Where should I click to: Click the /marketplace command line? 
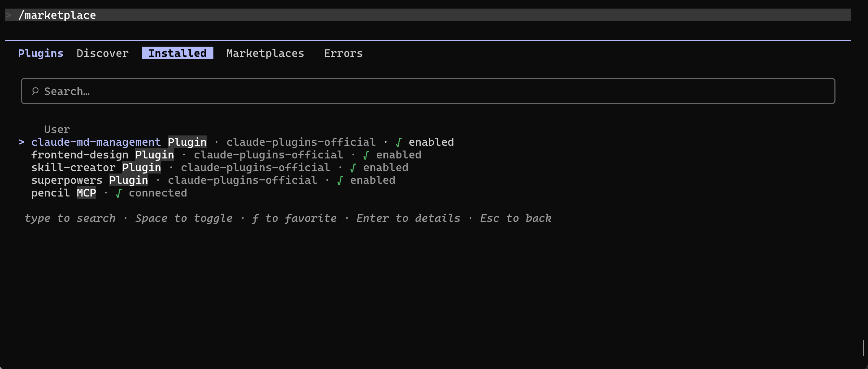point(428,15)
